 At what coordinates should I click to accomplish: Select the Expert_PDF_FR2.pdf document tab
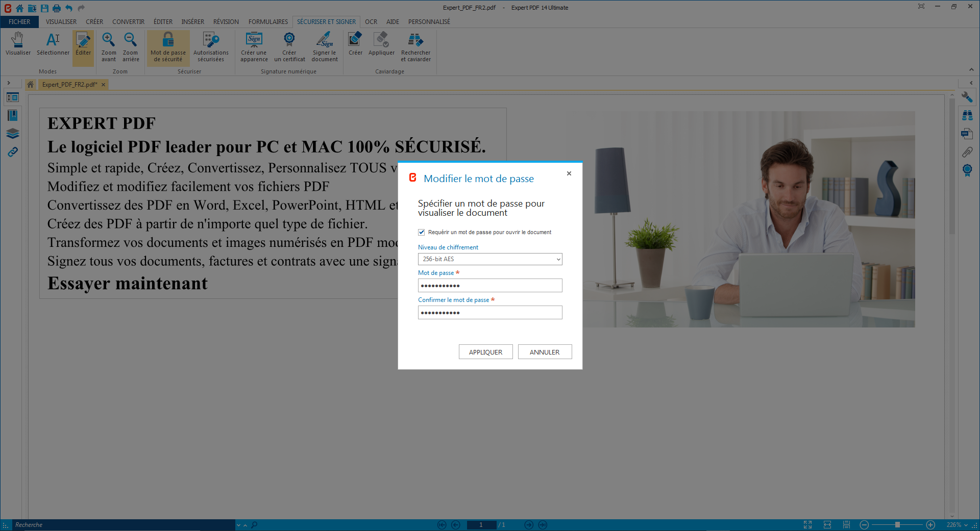(69, 85)
